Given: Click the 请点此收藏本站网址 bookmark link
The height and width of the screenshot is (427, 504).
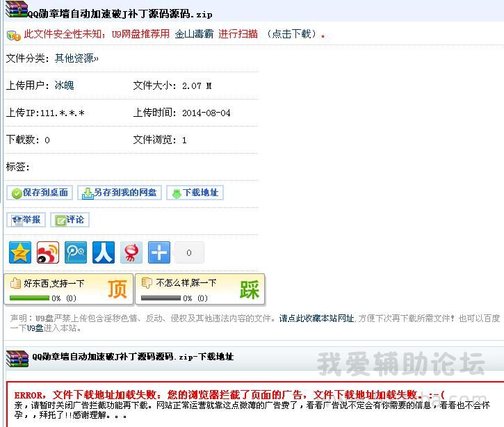Looking at the screenshot, I should (x=316, y=319).
